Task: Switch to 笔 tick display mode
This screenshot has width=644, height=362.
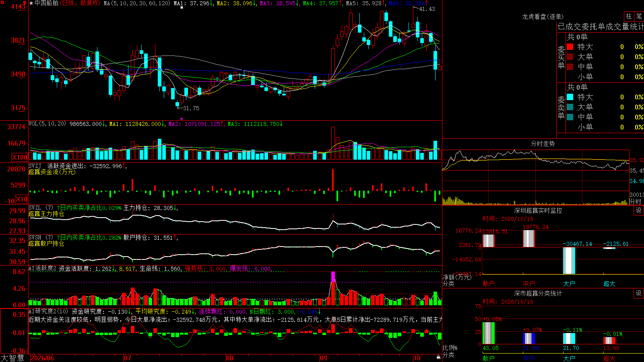Action: coord(639,16)
